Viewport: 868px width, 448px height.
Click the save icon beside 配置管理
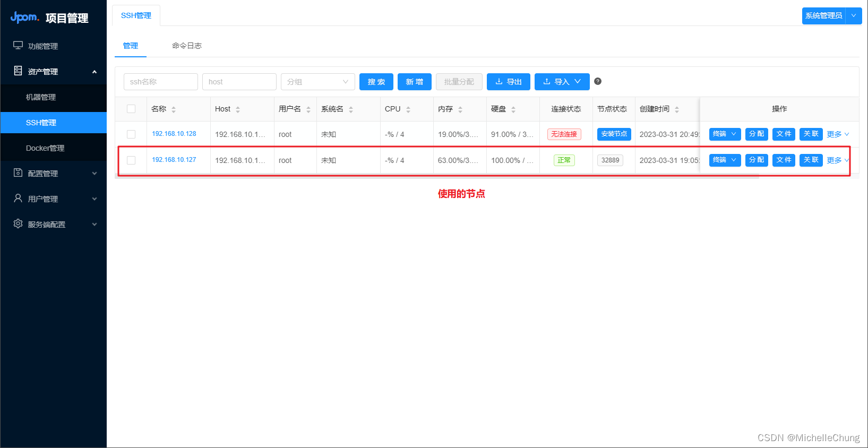point(18,173)
